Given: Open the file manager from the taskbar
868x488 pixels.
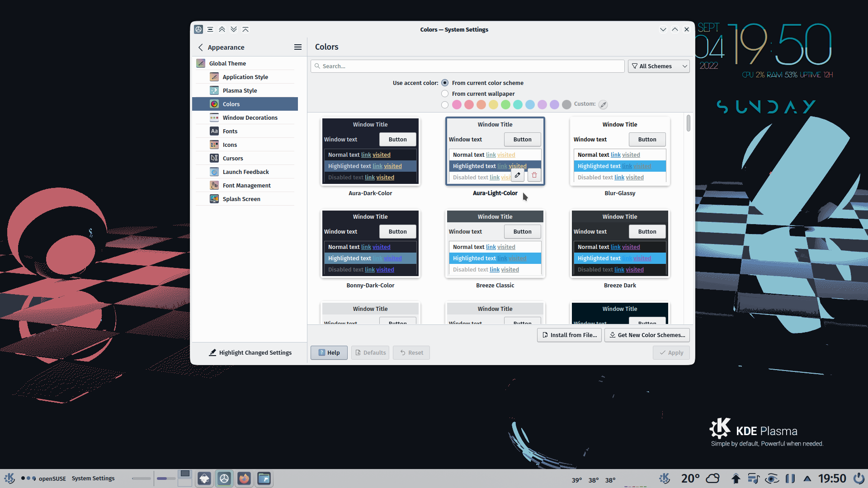Looking at the screenshot, I should 264,479.
